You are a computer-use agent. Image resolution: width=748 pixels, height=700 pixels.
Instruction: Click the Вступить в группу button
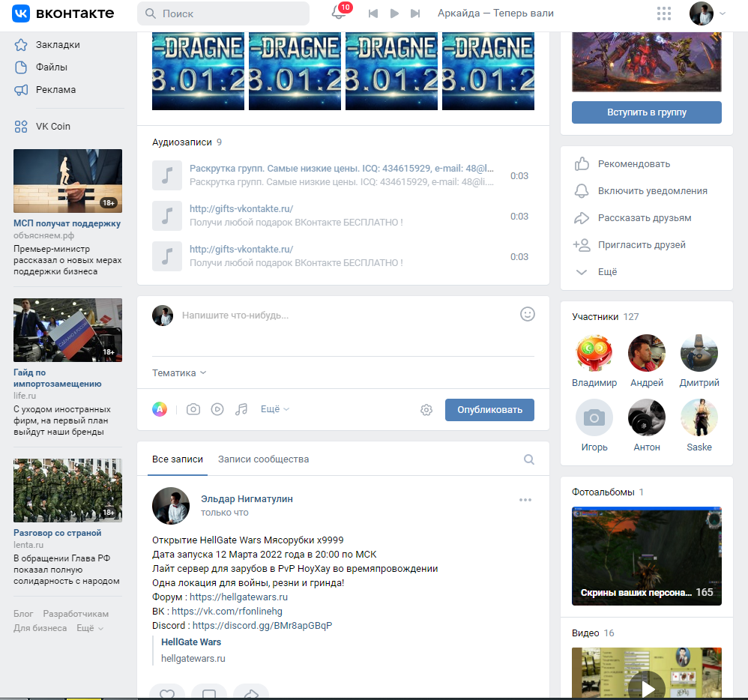pyautogui.click(x=646, y=112)
